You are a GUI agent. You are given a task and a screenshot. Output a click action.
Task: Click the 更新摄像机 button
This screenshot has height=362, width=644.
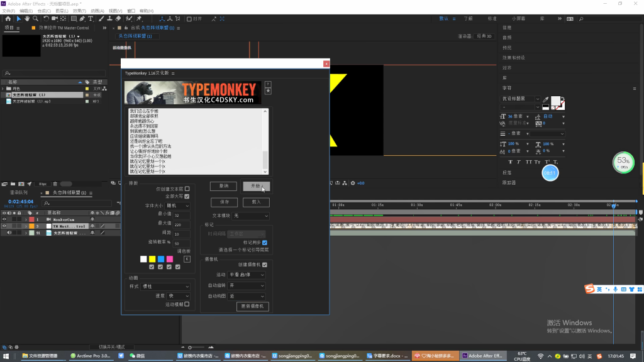(253, 306)
